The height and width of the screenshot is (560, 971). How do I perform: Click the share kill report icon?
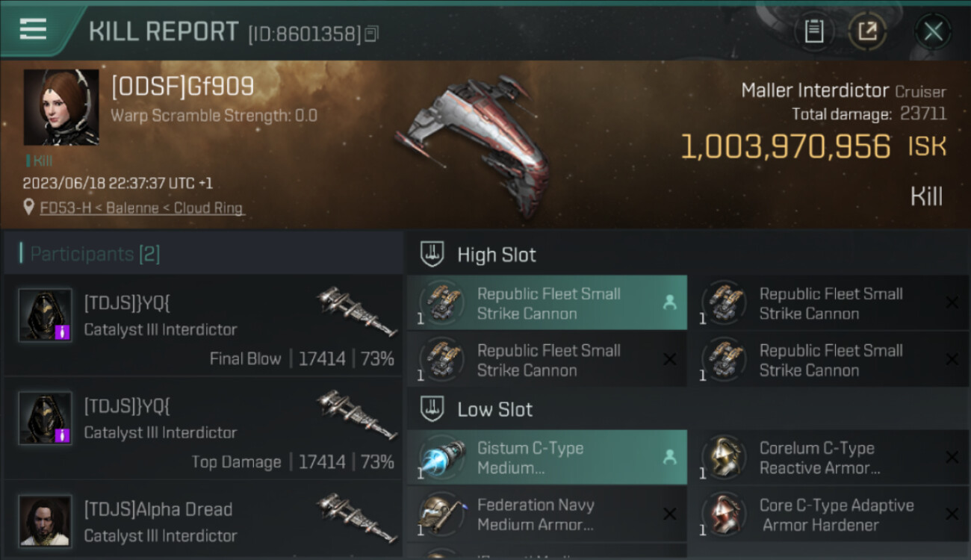click(867, 31)
